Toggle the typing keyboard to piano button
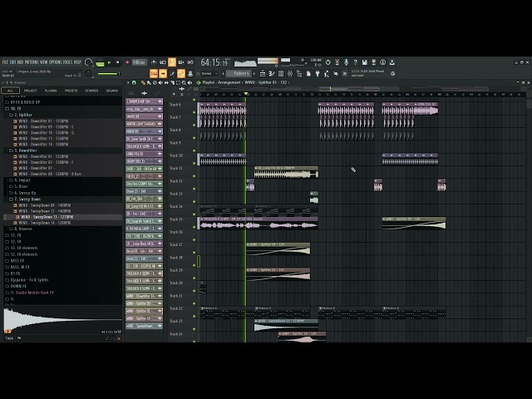 click(x=154, y=73)
